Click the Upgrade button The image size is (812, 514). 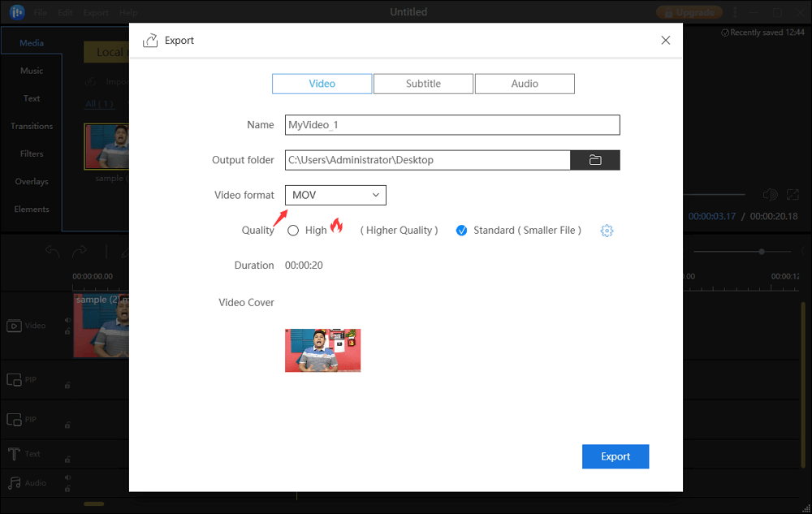(689, 12)
